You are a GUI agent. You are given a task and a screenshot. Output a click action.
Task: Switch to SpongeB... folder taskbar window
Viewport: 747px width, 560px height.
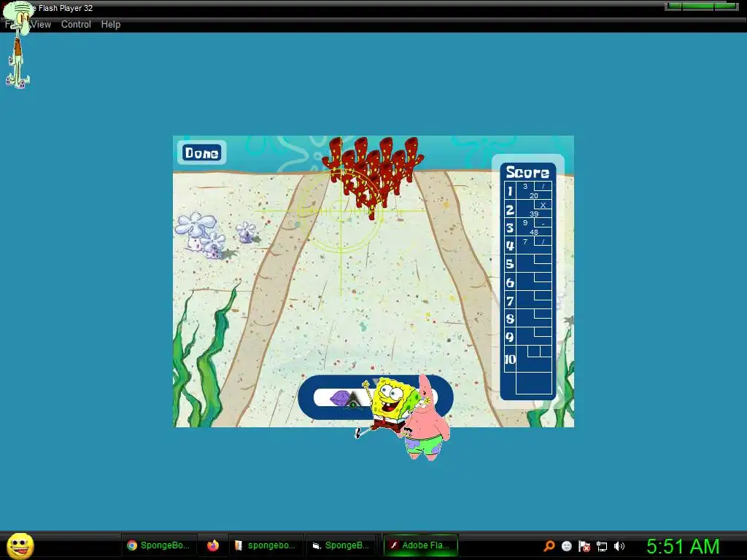341,545
